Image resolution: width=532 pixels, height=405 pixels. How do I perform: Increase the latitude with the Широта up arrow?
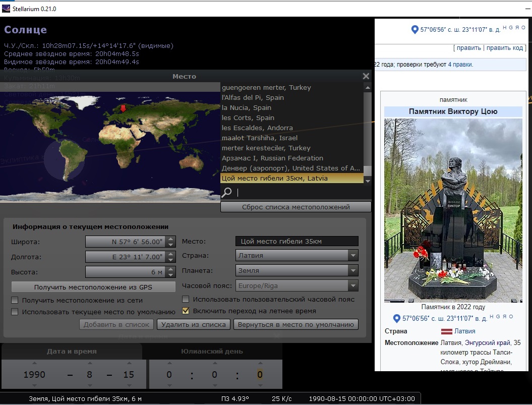click(170, 239)
